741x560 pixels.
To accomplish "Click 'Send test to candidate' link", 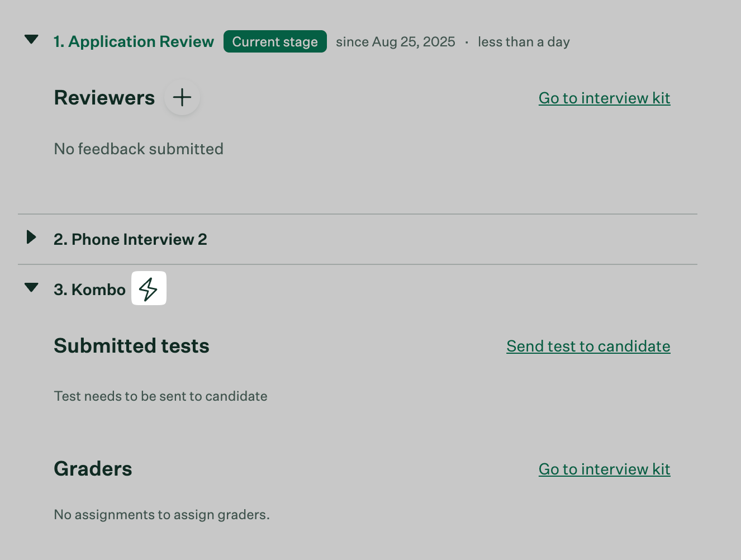I will (588, 347).
